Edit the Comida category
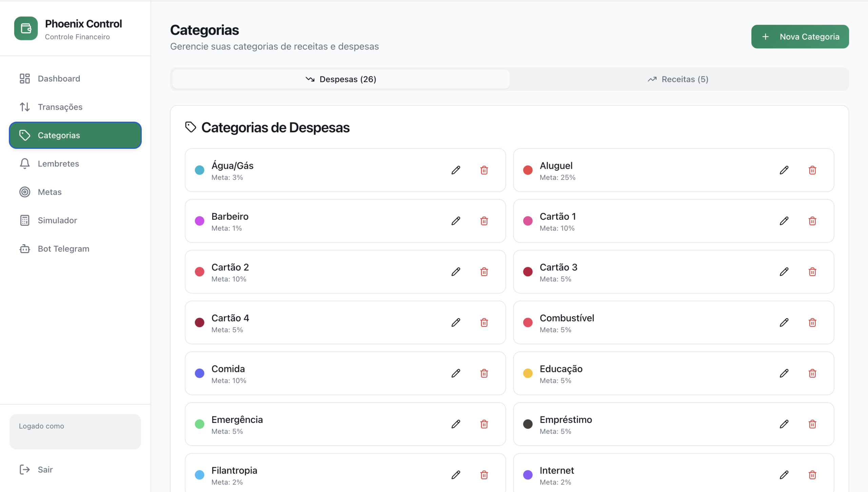The image size is (868, 492). click(x=456, y=373)
